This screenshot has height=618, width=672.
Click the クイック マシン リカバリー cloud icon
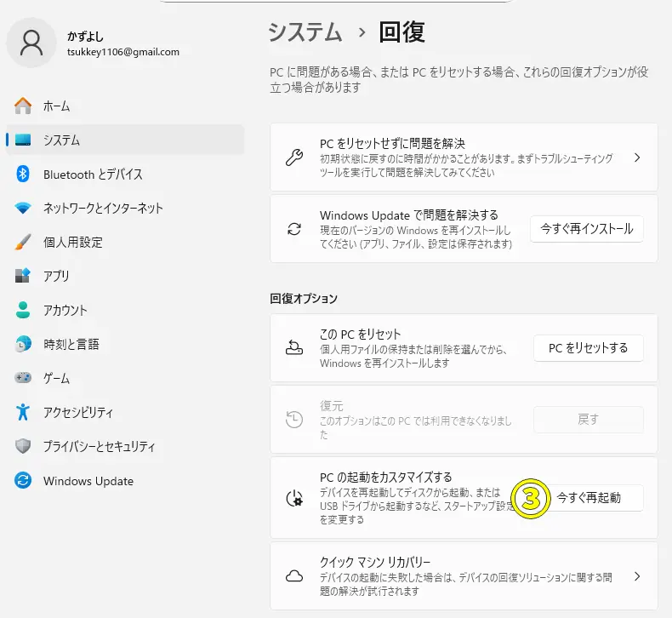pyautogui.click(x=294, y=576)
